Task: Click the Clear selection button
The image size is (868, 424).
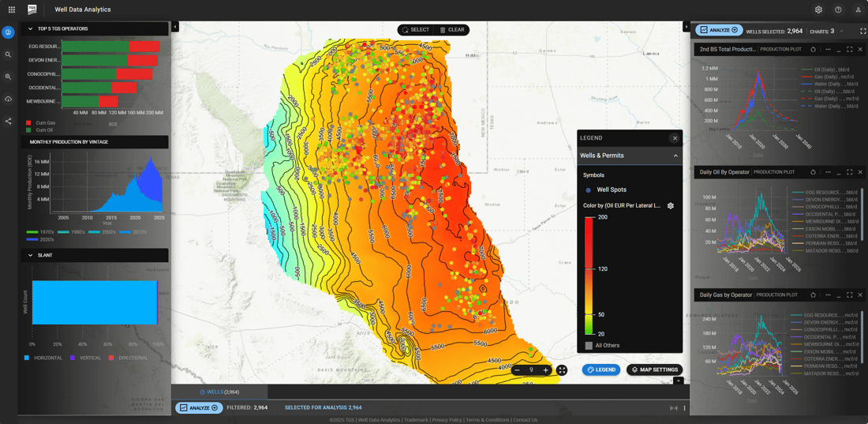Action: (452, 30)
